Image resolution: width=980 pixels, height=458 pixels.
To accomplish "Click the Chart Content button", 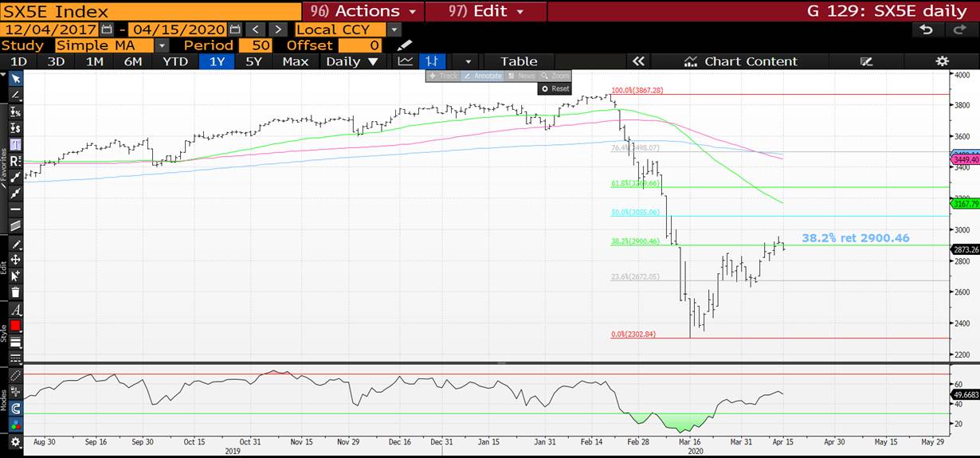I will coord(740,61).
